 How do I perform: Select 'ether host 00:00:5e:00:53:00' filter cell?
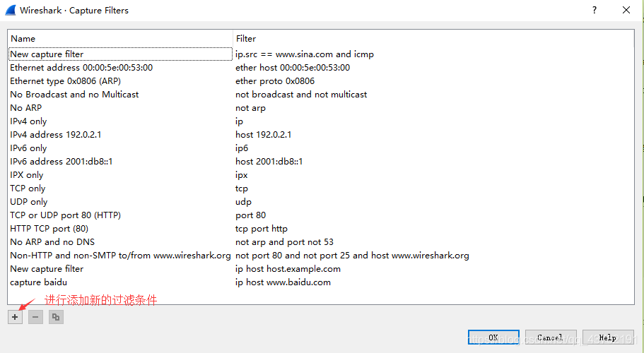293,68
